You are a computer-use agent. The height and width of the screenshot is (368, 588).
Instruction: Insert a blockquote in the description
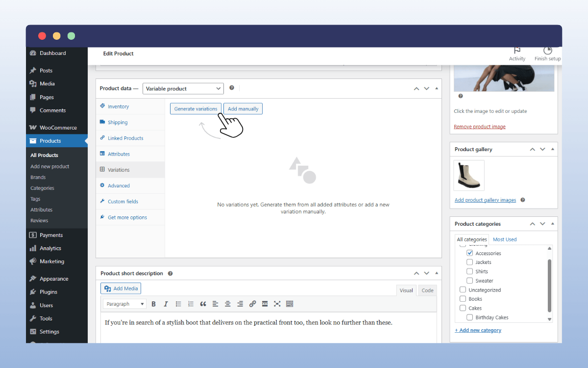pyautogui.click(x=203, y=304)
